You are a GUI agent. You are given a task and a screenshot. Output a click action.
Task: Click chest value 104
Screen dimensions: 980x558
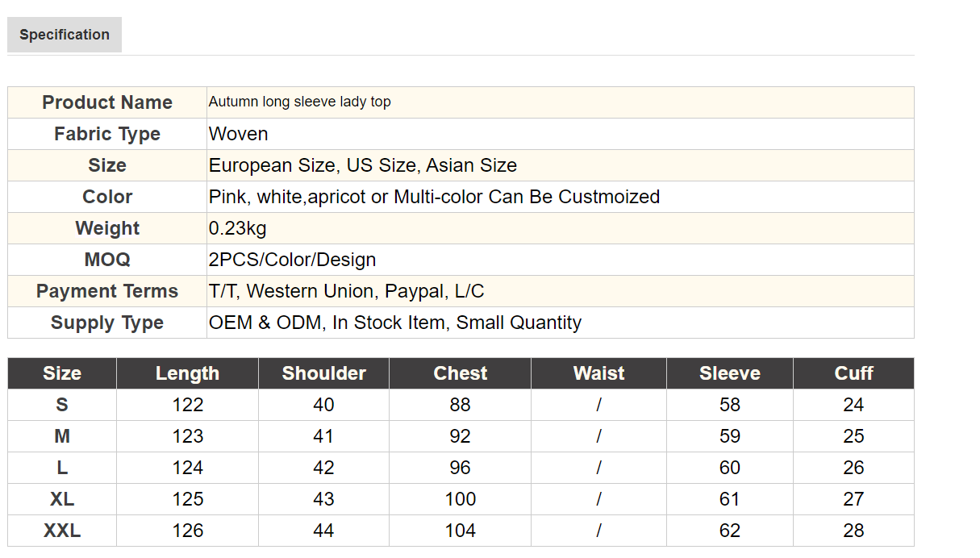point(461,531)
